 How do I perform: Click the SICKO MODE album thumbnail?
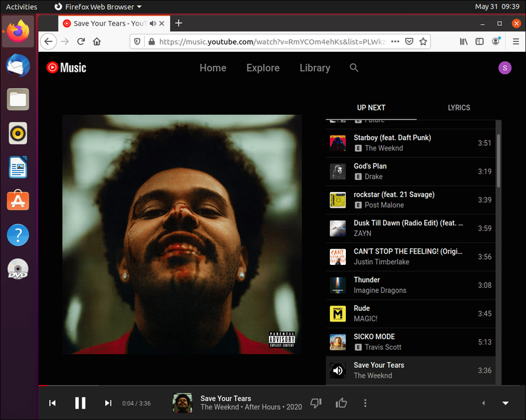[338, 342]
